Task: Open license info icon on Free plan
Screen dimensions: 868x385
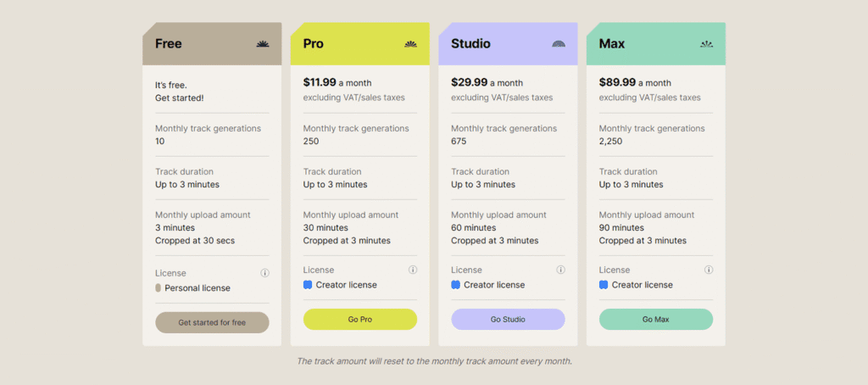Action: (x=264, y=273)
